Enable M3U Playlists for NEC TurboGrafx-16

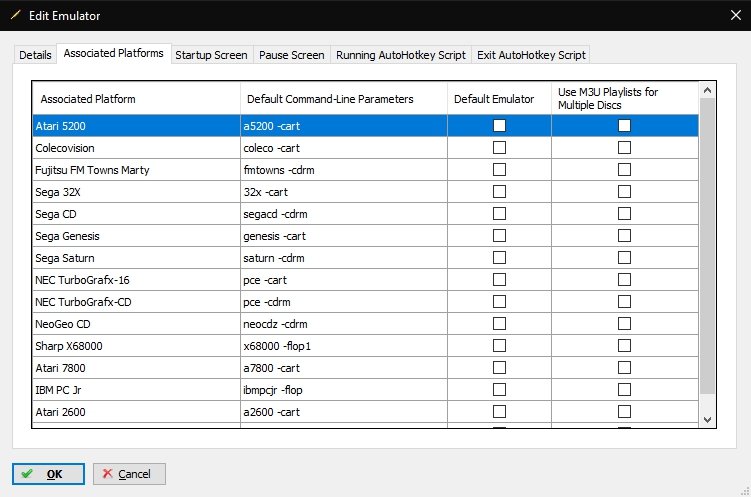point(624,280)
